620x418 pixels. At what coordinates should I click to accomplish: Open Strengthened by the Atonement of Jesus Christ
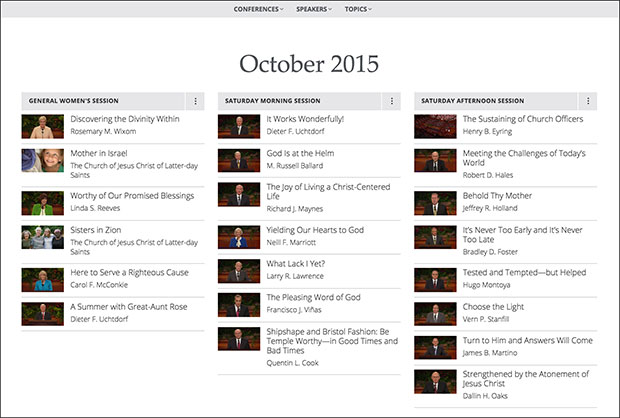525,378
